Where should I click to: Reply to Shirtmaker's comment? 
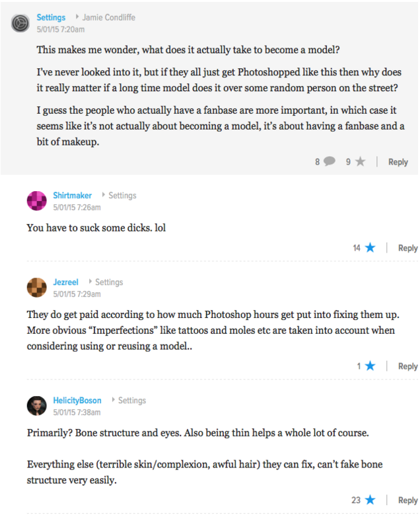(x=407, y=248)
